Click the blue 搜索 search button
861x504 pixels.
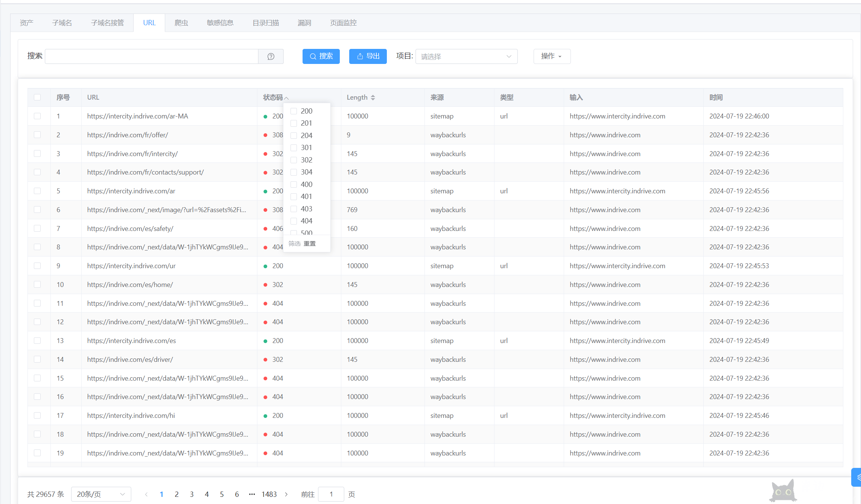pos(321,56)
